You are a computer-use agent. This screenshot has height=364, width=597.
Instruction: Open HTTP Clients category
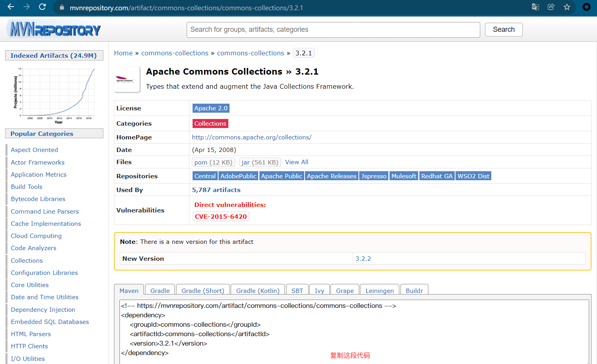(29, 346)
